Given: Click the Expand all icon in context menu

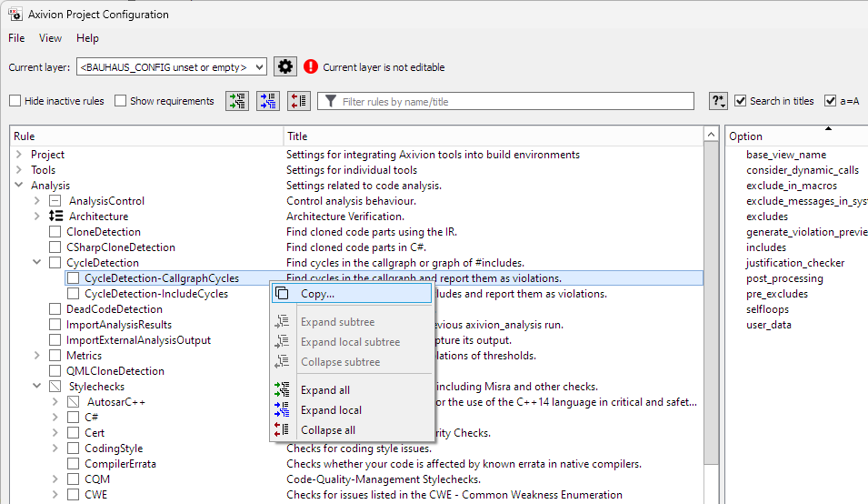Looking at the screenshot, I should 282,390.
